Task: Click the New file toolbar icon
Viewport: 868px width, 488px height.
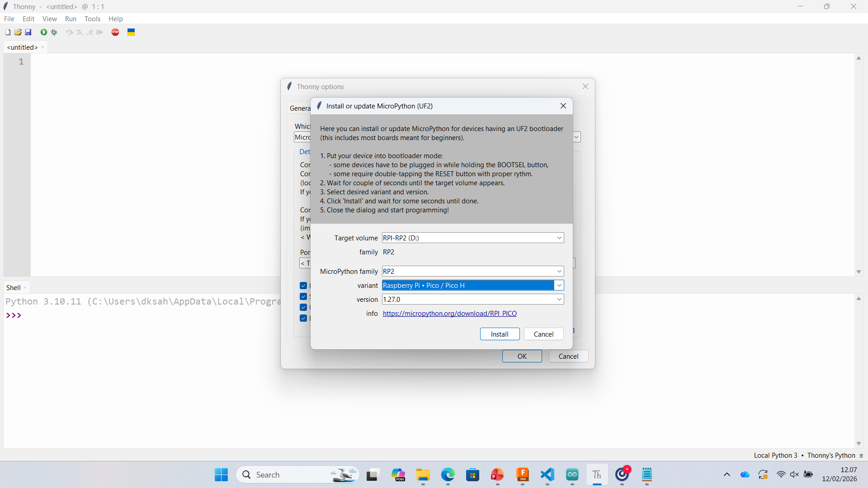Action: (8, 32)
